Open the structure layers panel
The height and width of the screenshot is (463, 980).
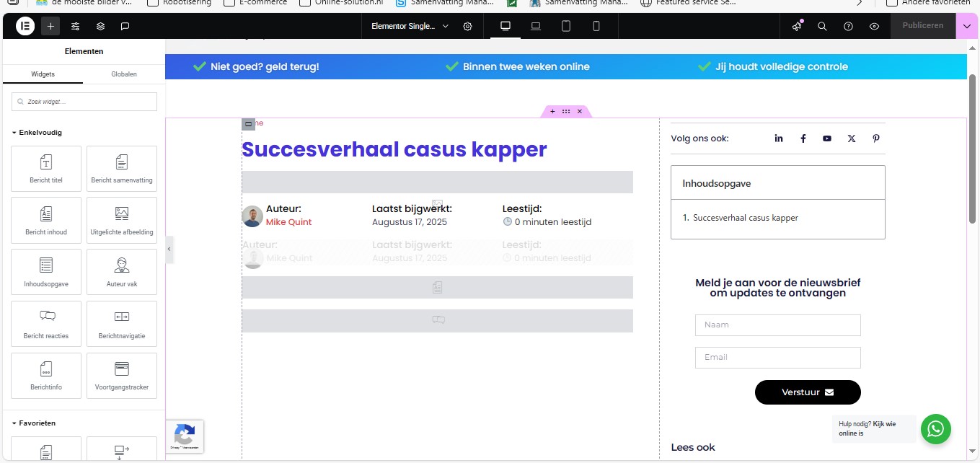click(x=100, y=26)
